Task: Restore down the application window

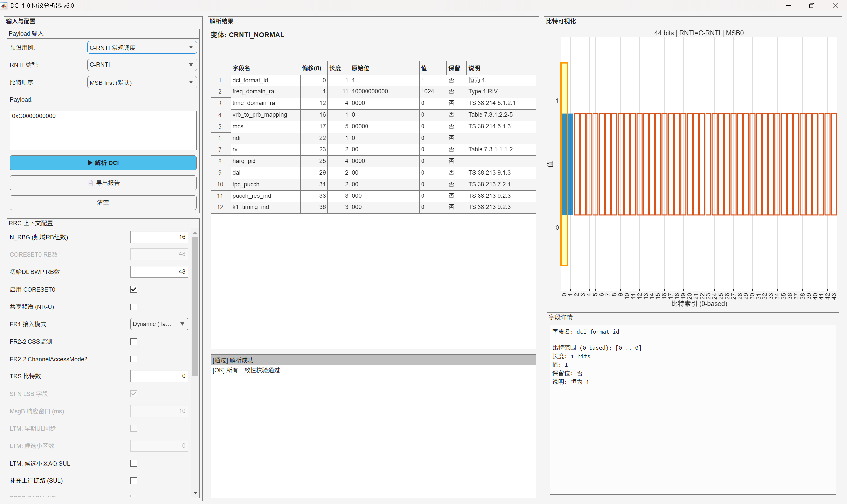Action: pyautogui.click(x=811, y=5)
